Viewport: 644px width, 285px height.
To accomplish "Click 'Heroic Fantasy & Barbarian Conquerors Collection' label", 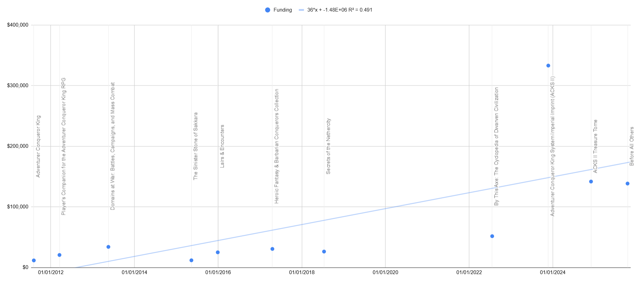I will pos(277,146).
